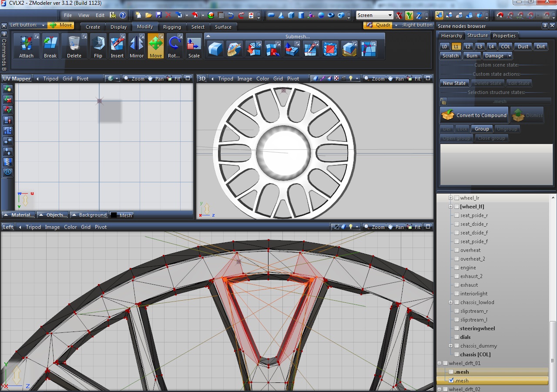This screenshot has height=392, width=557.
Task: Pin the Scene nodes browser panel
Action: coord(545,26)
